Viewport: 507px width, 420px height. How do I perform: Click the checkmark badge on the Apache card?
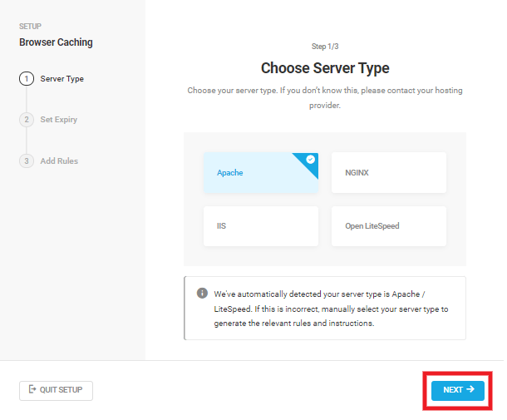pyautogui.click(x=310, y=159)
